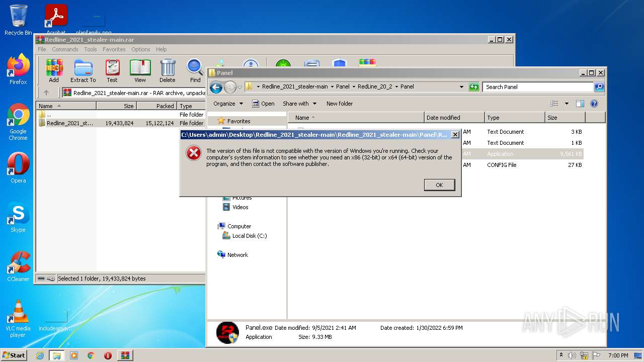Open the Organize dropdown in Explorer
This screenshot has width=644, height=362.
(228, 104)
